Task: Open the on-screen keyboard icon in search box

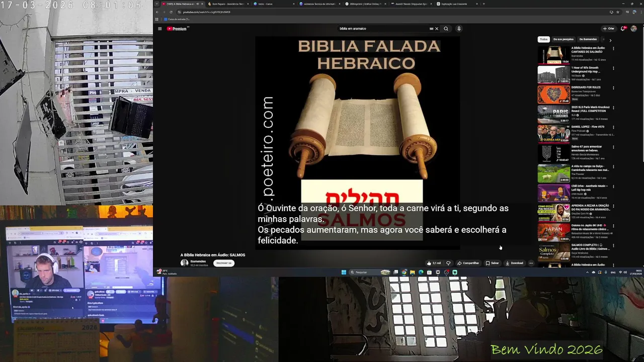Action: tap(431, 29)
